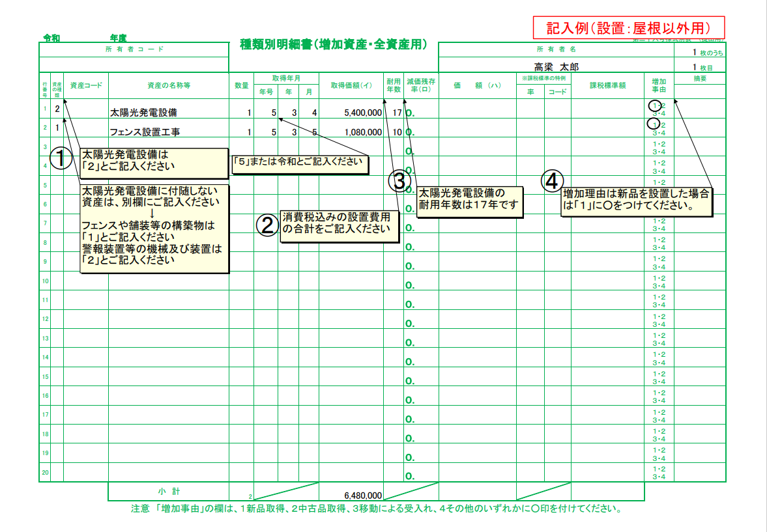This screenshot has height=532, width=767.
Task: Click the 課税標準額 column header
Action: click(x=607, y=85)
